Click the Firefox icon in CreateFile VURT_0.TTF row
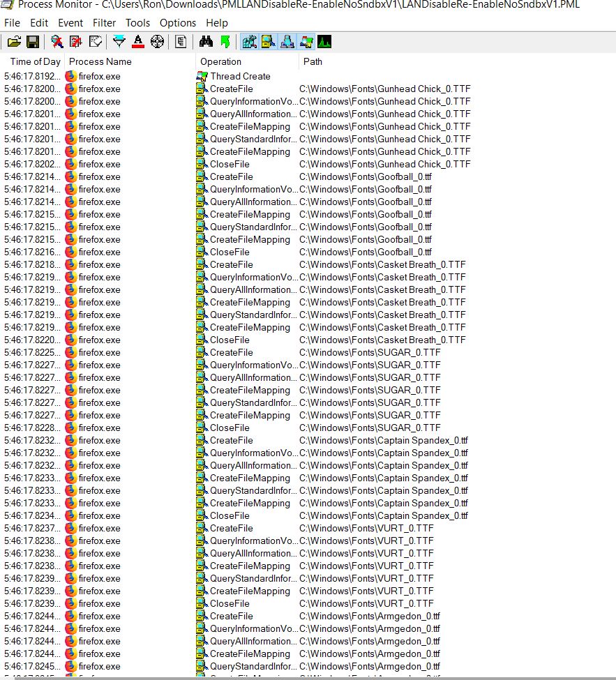The image size is (616, 680). pyautogui.click(x=70, y=529)
